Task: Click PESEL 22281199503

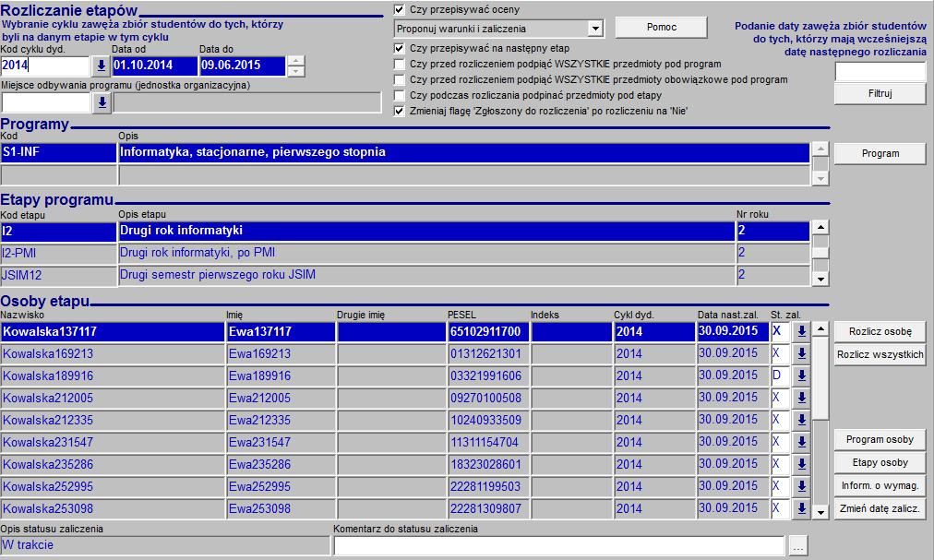Action: [x=488, y=486]
